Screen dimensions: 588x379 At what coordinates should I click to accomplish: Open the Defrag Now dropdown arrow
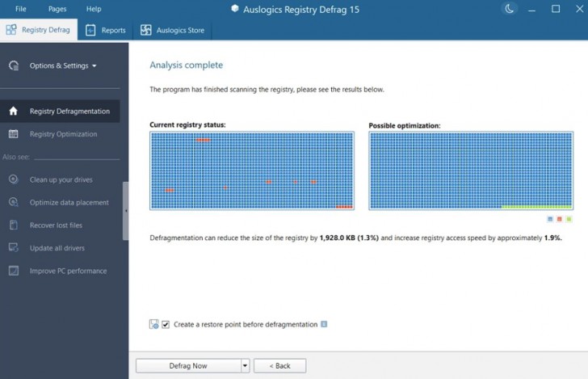tap(246, 366)
